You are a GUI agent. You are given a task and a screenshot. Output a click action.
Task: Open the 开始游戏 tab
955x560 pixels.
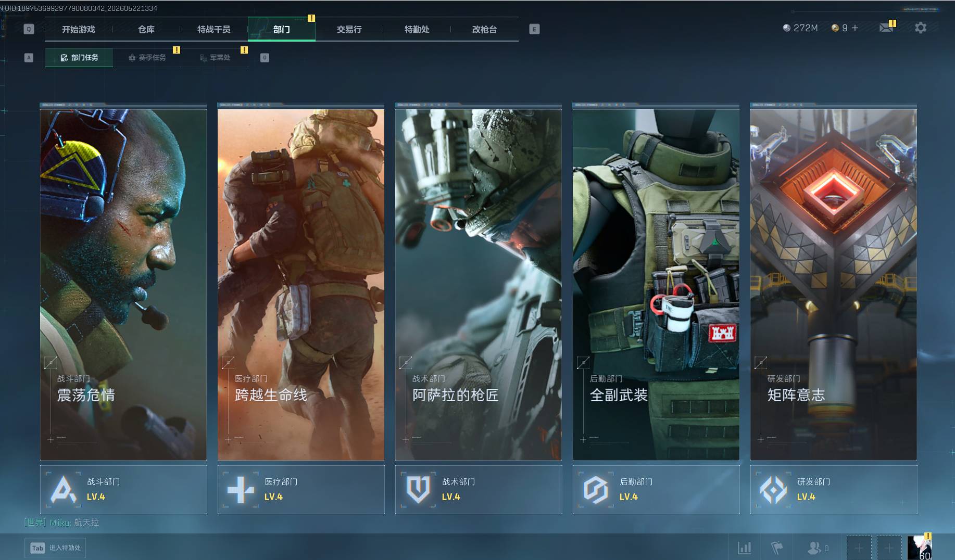pyautogui.click(x=79, y=29)
